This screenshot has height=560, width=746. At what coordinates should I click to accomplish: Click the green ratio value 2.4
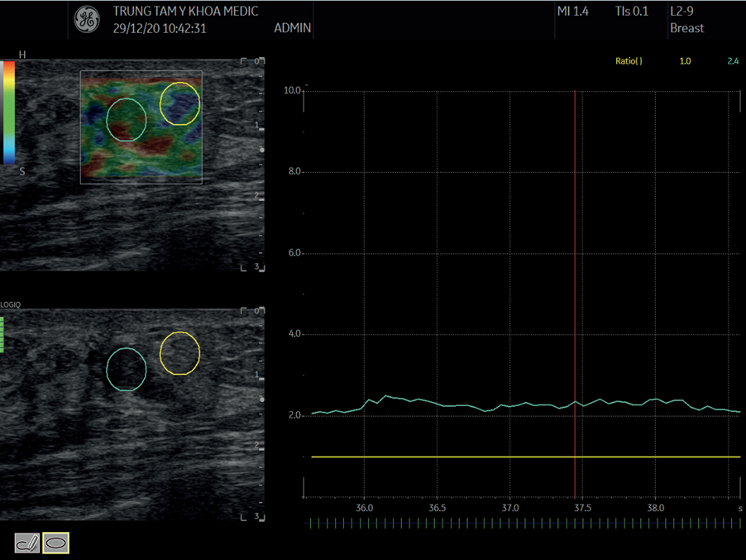click(x=733, y=61)
